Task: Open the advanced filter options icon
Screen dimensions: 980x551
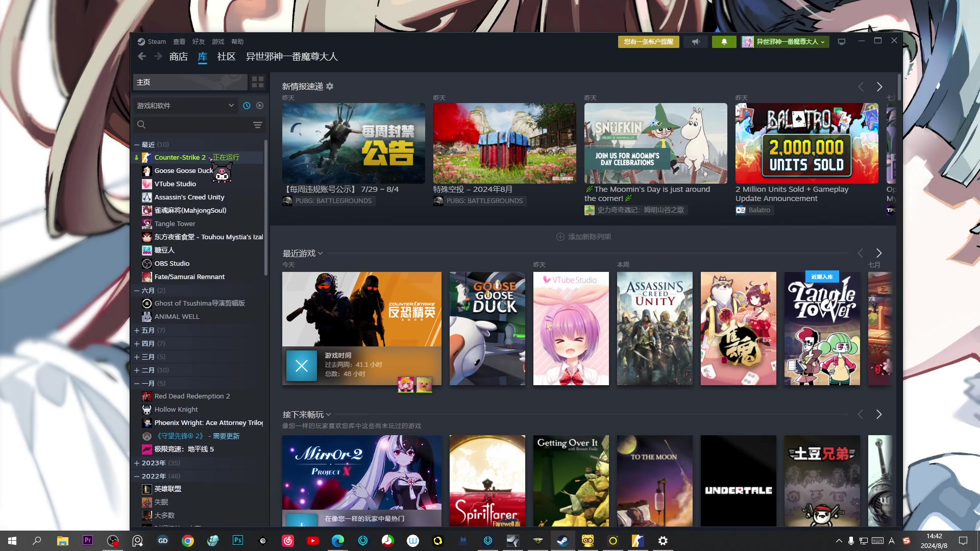Action: (x=258, y=125)
